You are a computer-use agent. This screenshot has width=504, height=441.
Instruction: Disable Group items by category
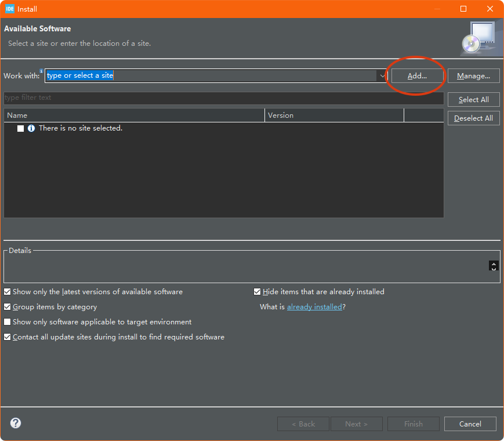click(8, 307)
